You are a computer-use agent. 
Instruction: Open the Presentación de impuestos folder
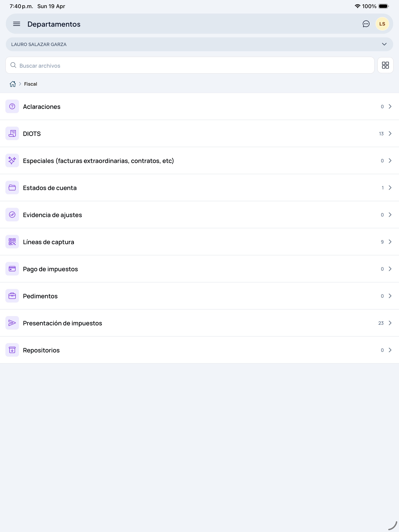(x=199, y=323)
